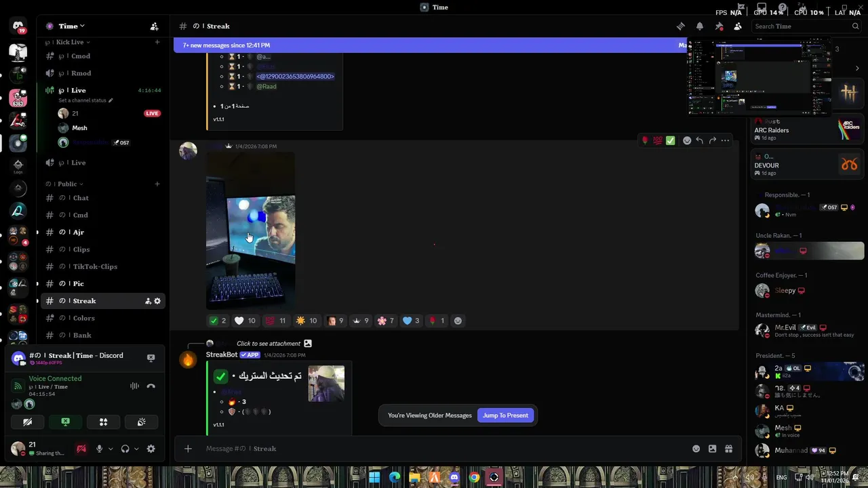The image size is (868, 488).
Task: Toggle the member list icon
Action: point(738,26)
